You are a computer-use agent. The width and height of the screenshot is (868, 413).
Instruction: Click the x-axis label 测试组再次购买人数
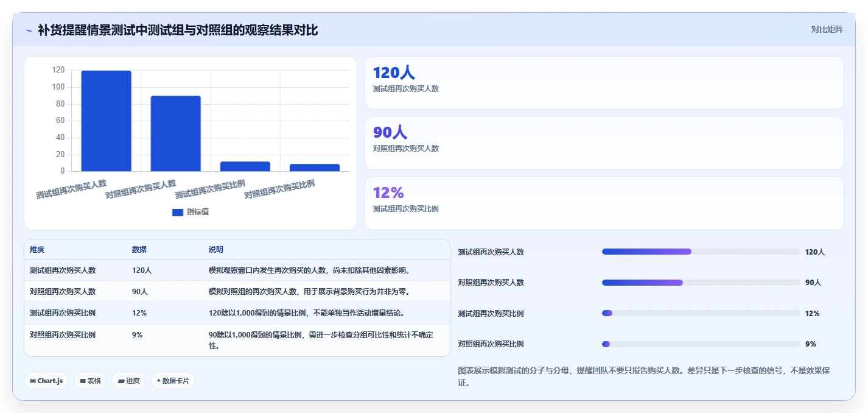point(71,189)
